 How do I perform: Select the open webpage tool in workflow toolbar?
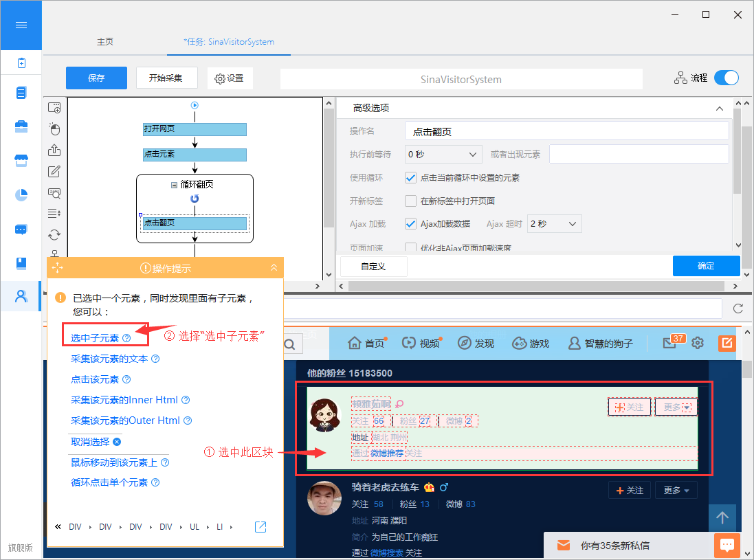54,108
